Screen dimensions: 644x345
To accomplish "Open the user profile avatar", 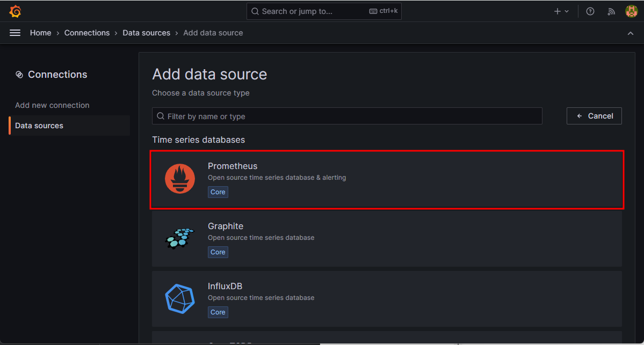I will pos(631,11).
